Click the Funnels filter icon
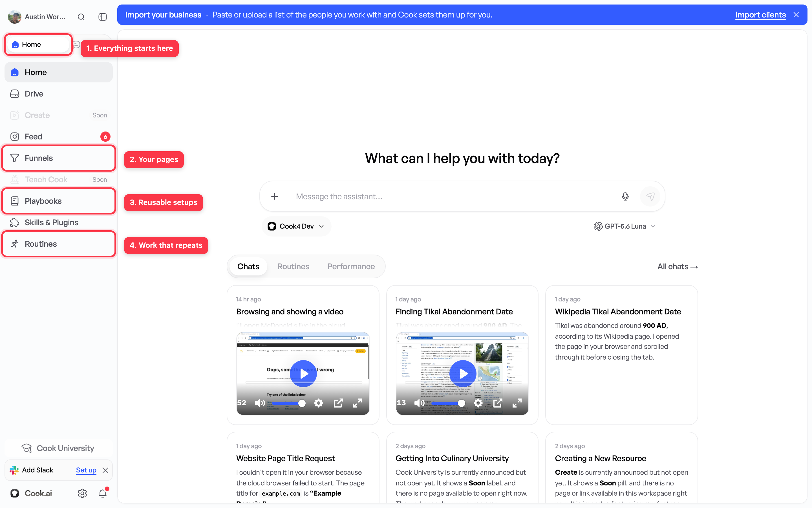The image size is (812, 508). coord(14,158)
